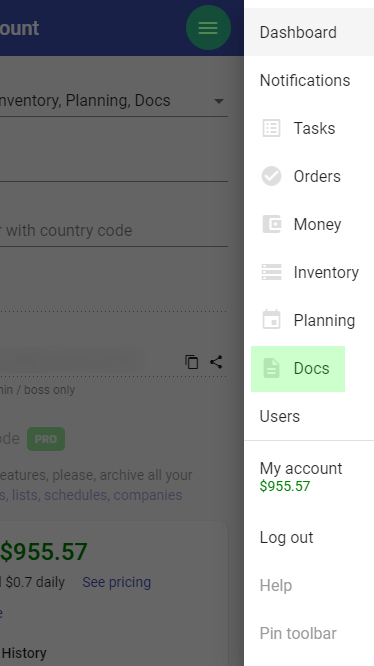Screen dimensions: 374x666
Task: Select Log out in the side menu
Action: (x=309, y=538)
